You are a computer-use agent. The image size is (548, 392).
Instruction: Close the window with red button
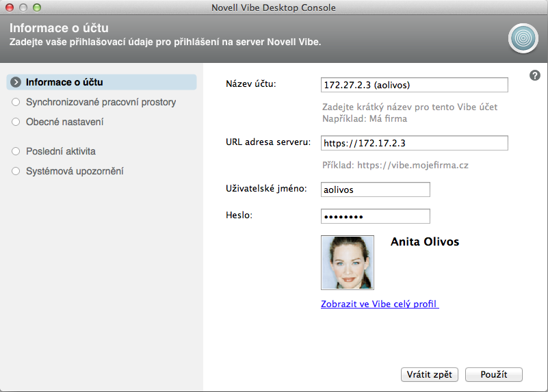pos(10,8)
